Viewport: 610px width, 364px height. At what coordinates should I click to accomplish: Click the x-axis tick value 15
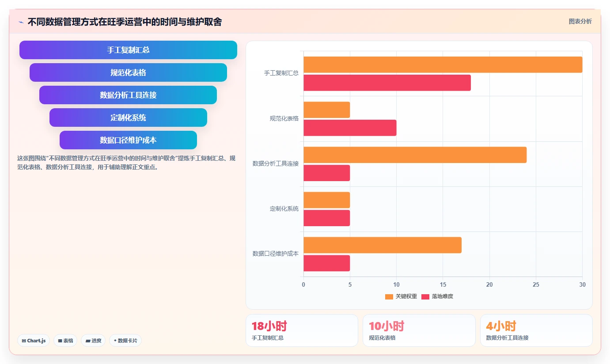(443, 284)
